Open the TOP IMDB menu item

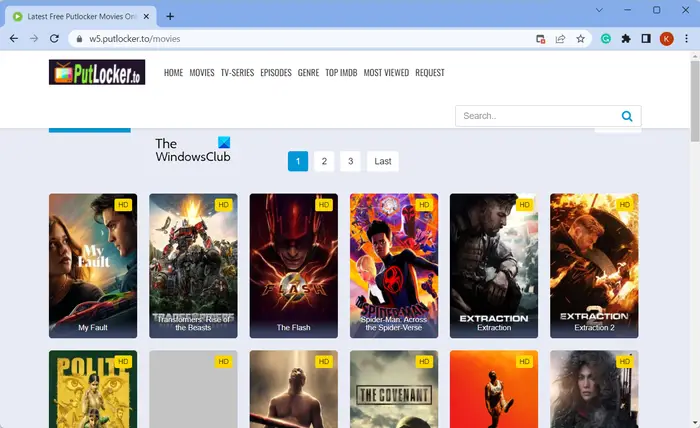342,72
